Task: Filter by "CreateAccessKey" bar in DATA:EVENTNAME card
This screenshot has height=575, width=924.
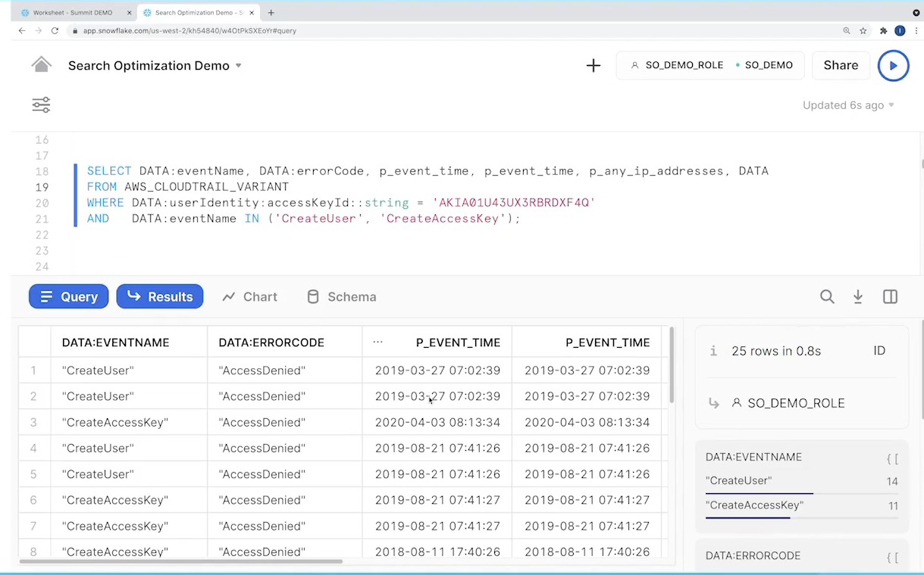Action: (x=801, y=510)
